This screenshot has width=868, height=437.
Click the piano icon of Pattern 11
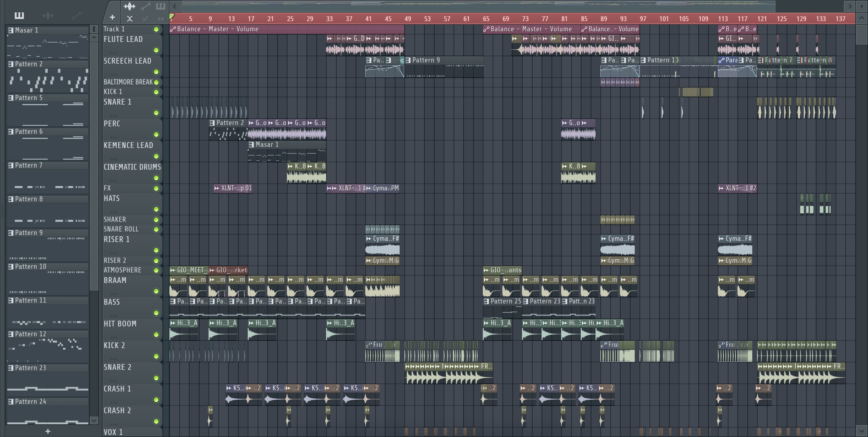tap(11, 300)
